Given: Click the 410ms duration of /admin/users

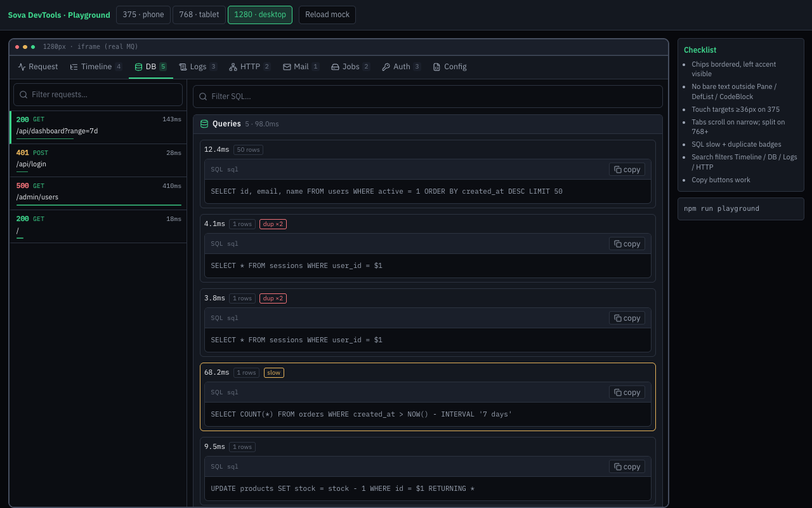Looking at the screenshot, I should (x=172, y=186).
